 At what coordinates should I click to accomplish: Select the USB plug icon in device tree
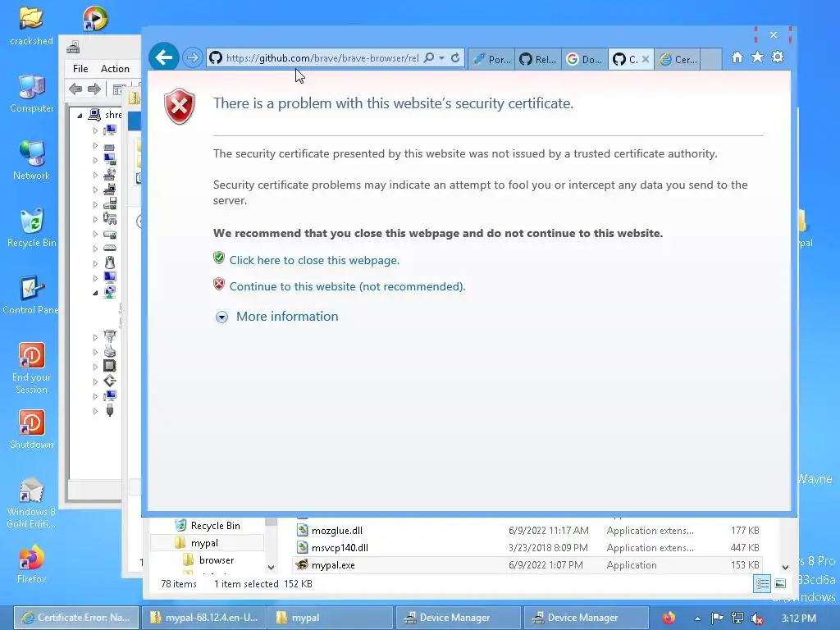110,410
